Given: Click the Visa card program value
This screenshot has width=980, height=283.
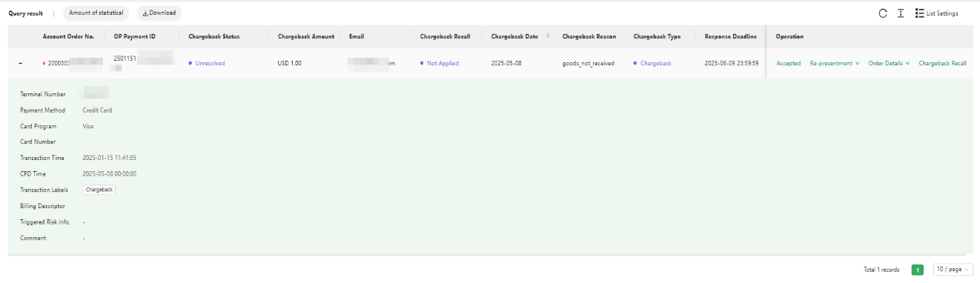Looking at the screenshot, I should 87,126.
